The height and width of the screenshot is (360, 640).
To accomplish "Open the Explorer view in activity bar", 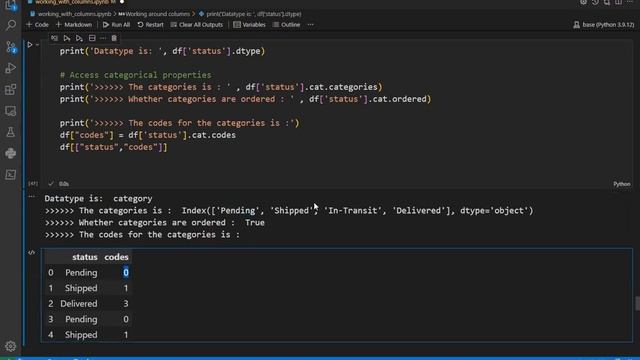I will point(11,6).
